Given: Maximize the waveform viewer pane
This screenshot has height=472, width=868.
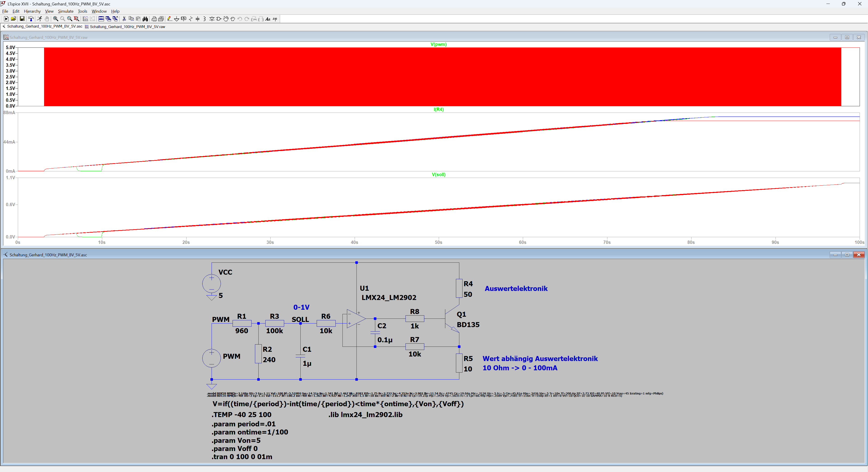Looking at the screenshot, I should [847, 37].
